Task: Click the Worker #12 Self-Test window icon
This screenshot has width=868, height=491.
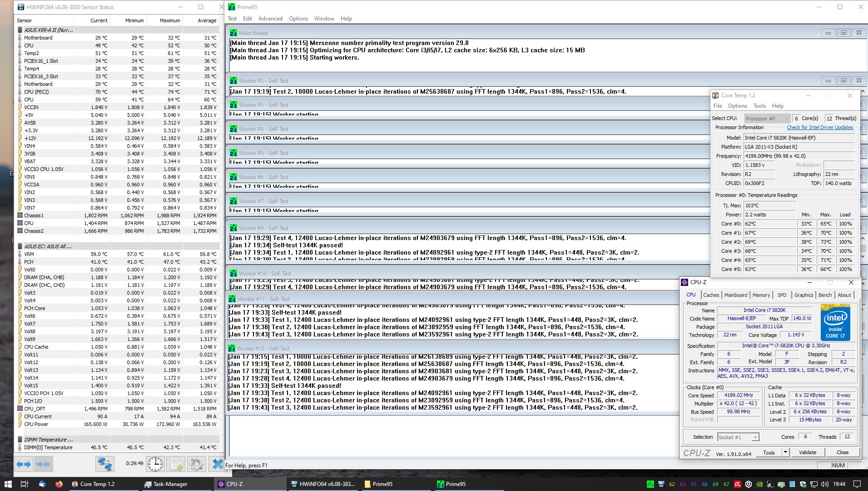Action: pos(232,348)
